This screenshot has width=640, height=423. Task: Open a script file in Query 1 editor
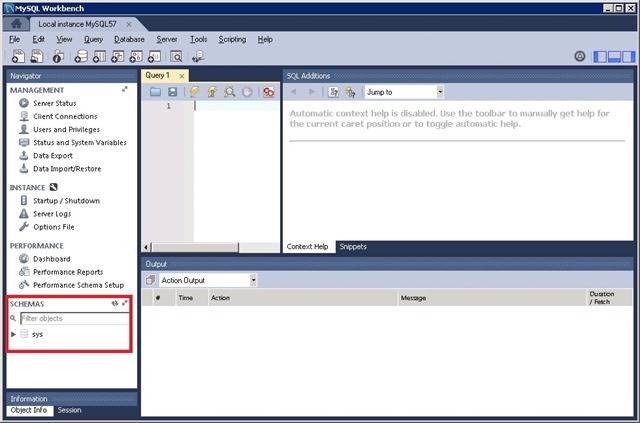point(155,92)
